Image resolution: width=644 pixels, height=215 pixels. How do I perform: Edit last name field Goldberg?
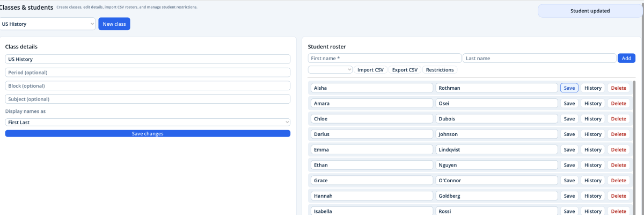[x=496, y=196]
